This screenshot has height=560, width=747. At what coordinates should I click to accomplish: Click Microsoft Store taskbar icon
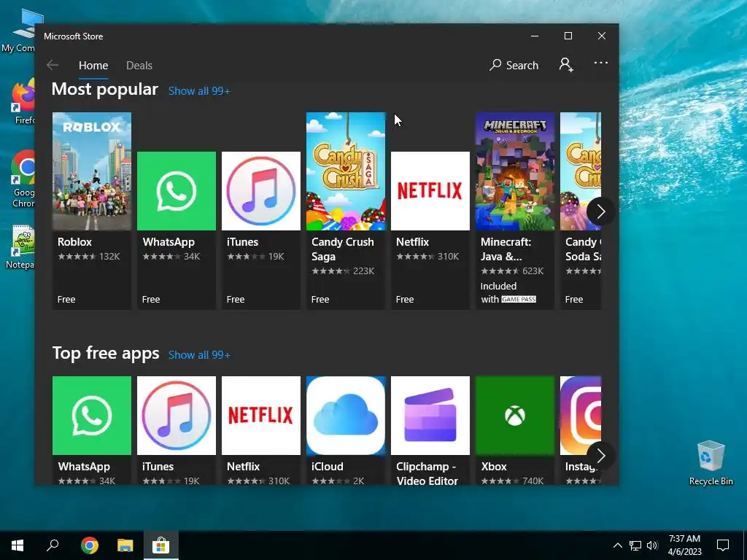click(x=161, y=545)
